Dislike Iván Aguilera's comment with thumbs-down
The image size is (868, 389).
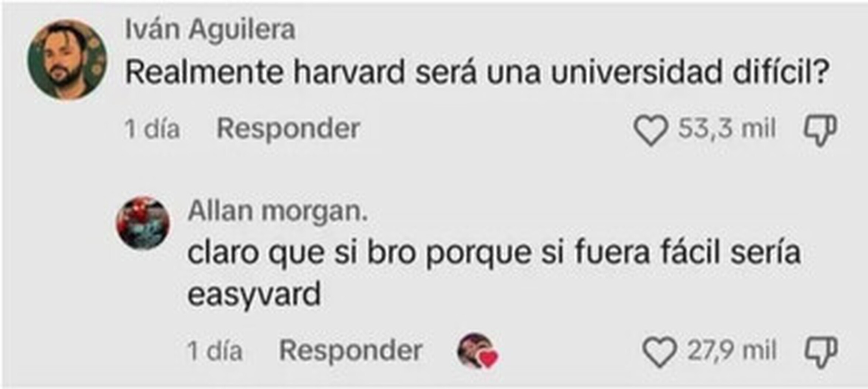coord(820,130)
